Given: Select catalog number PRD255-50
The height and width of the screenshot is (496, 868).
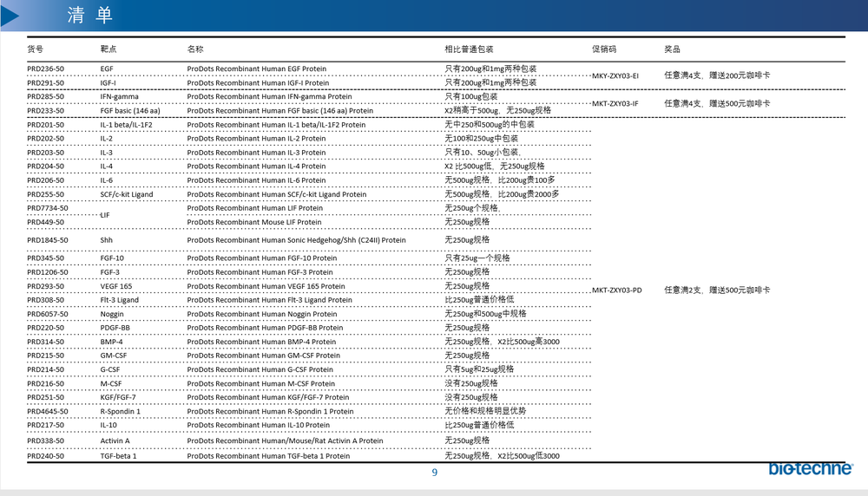Looking at the screenshot, I should click(45, 194).
